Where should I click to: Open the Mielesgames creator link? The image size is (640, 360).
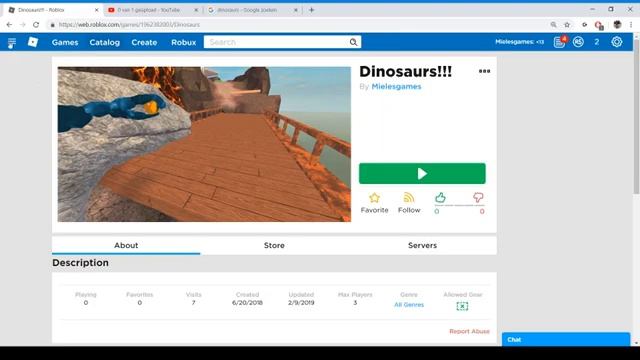(396, 87)
